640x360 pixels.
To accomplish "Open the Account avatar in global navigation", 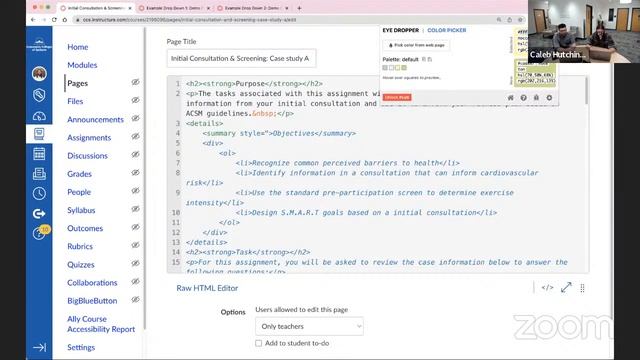I will (x=39, y=73).
